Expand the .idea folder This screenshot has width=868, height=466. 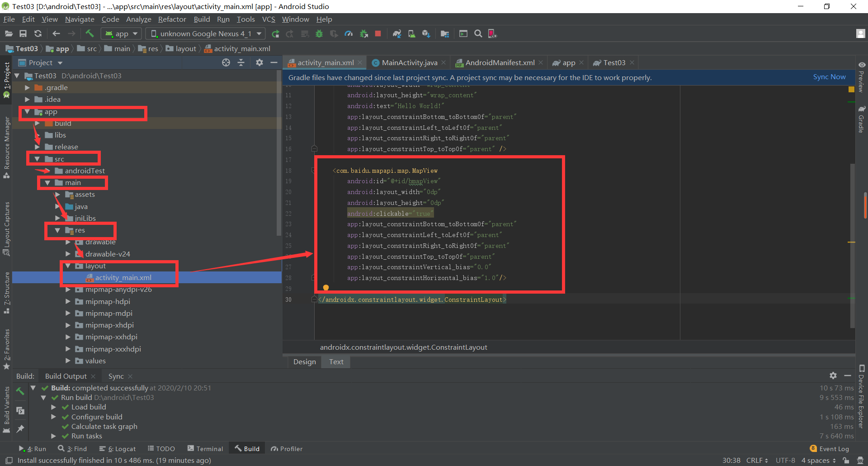(27, 99)
